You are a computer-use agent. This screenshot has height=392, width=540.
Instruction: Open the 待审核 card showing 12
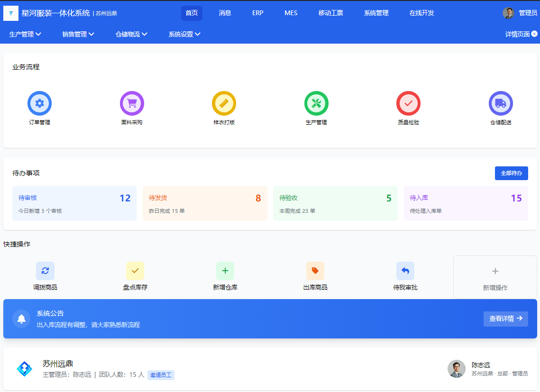click(x=74, y=203)
